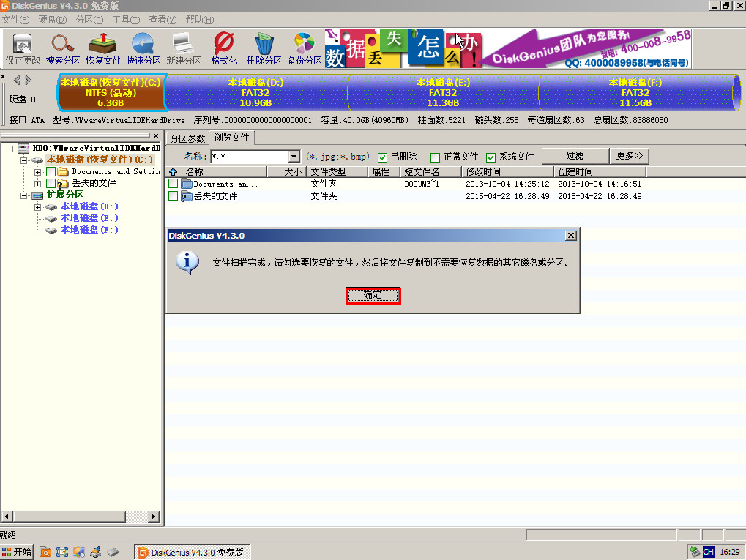Open the 名称 filename filter dropdown
746x560 pixels.
294,157
